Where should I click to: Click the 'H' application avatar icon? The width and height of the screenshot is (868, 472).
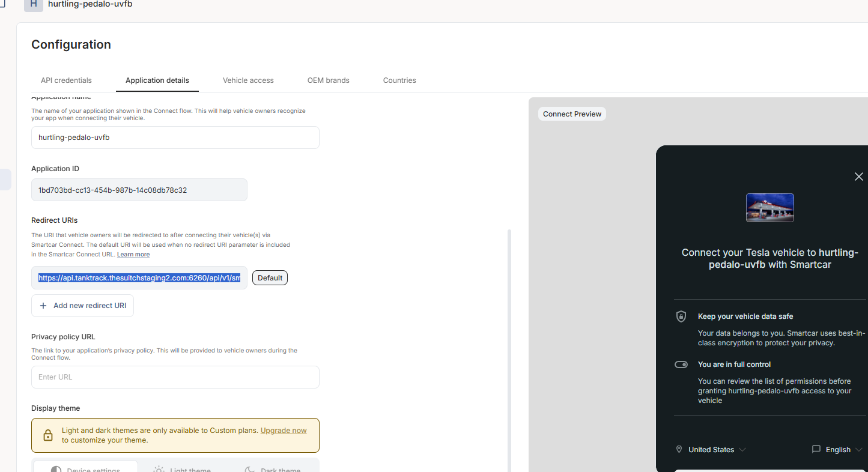click(34, 5)
